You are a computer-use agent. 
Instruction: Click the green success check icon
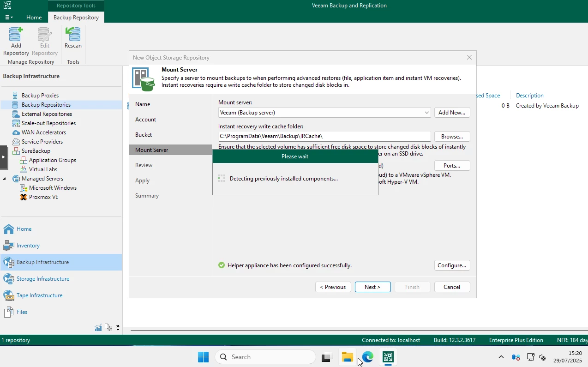pos(222,265)
